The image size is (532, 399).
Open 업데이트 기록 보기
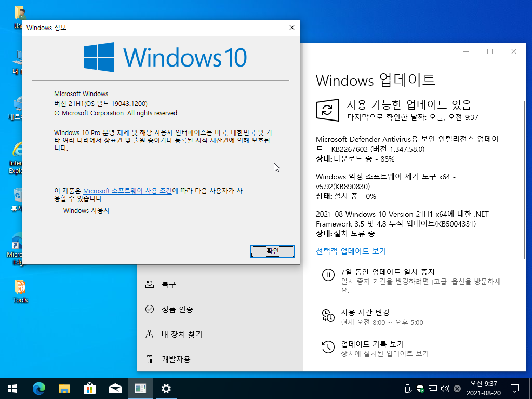[x=372, y=344]
